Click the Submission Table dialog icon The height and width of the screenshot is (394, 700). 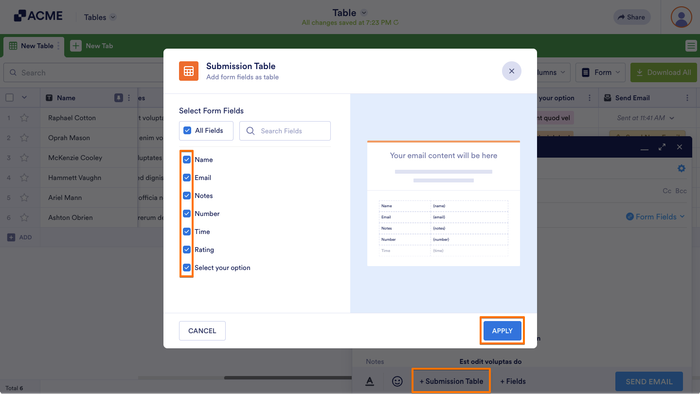pyautogui.click(x=188, y=71)
